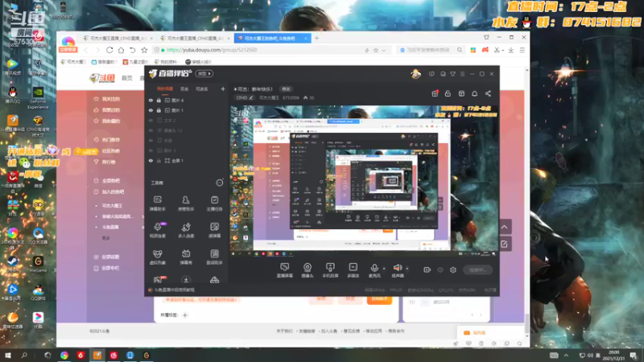Image resolution: width=644 pixels, height=362 pixels.
Task: Open streaming settings gear icon
Action: [453, 269]
